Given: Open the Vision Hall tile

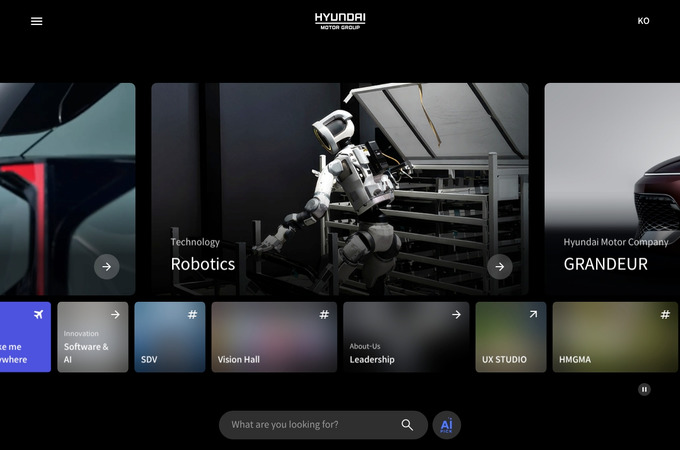Looking at the screenshot, I should pos(274,337).
